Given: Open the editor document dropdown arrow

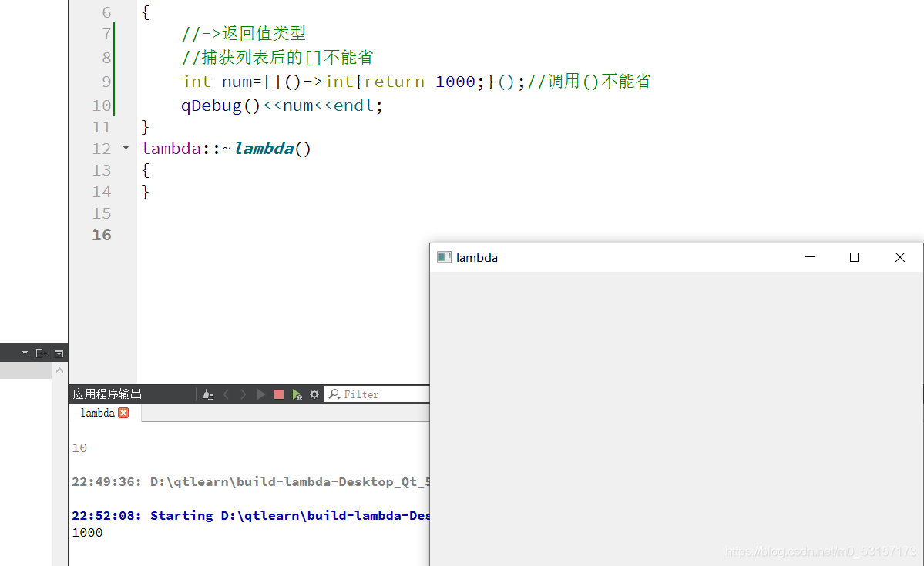Looking at the screenshot, I should click(23, 352).
